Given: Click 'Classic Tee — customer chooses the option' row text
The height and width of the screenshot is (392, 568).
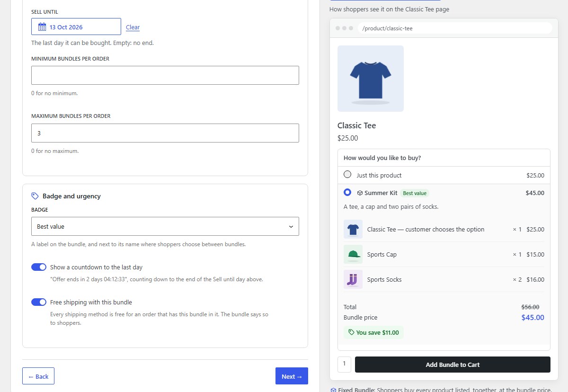Looking at the screenshot, I should (426, 229).
